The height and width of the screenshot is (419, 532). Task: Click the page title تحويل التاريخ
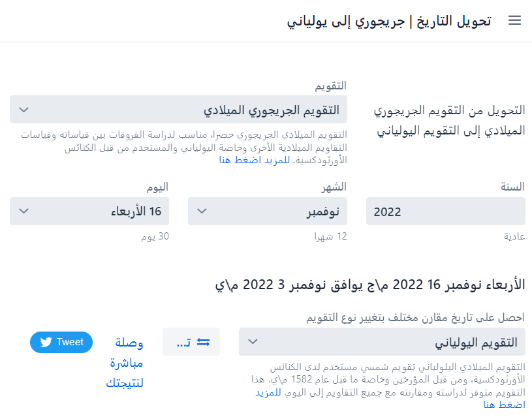coord(454,21)
